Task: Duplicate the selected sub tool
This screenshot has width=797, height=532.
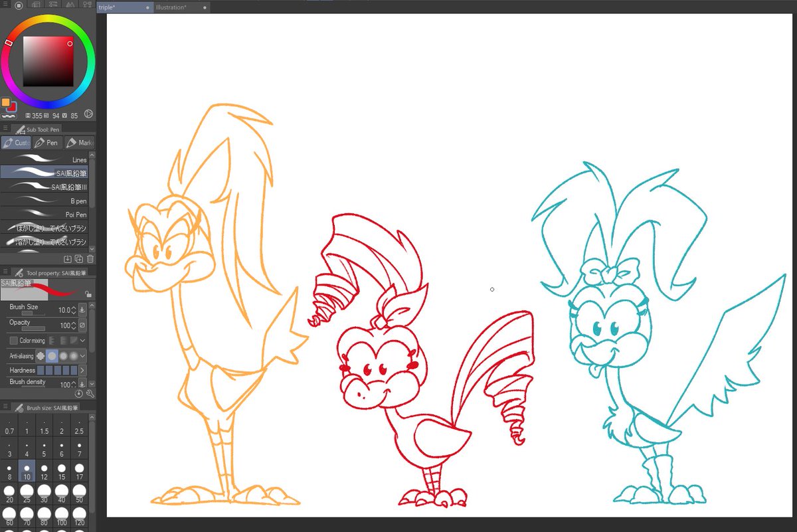Action: (x=79, y=258)
